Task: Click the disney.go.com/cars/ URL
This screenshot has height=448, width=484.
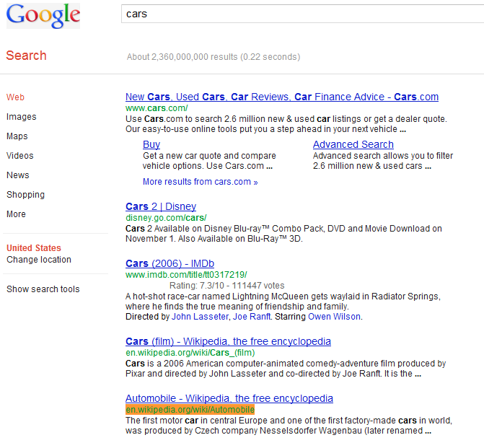Action: [166, 218]
